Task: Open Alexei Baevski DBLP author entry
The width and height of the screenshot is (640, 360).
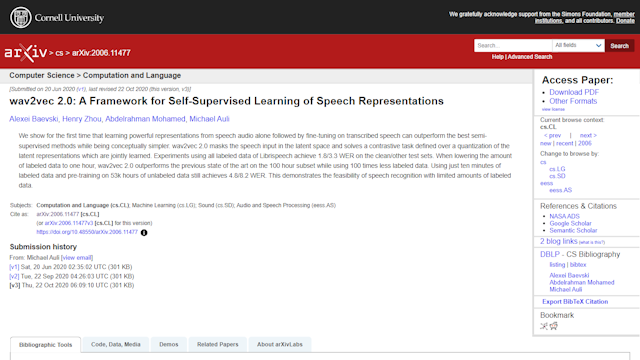Action: pos(569,276)
